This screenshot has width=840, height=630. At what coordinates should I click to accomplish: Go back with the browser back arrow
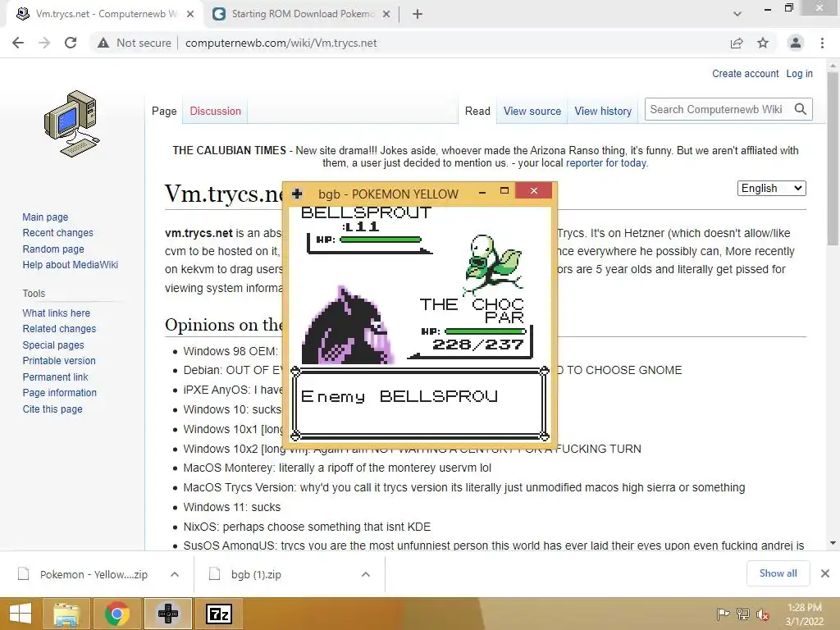pyautogui.click(x=18, y=43)
